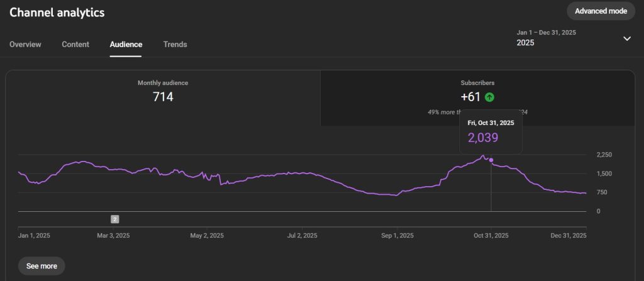Screen dimensions: 644x281
Task: Click the 2,250 y-axis label
Action: click(x=604, y=155)
